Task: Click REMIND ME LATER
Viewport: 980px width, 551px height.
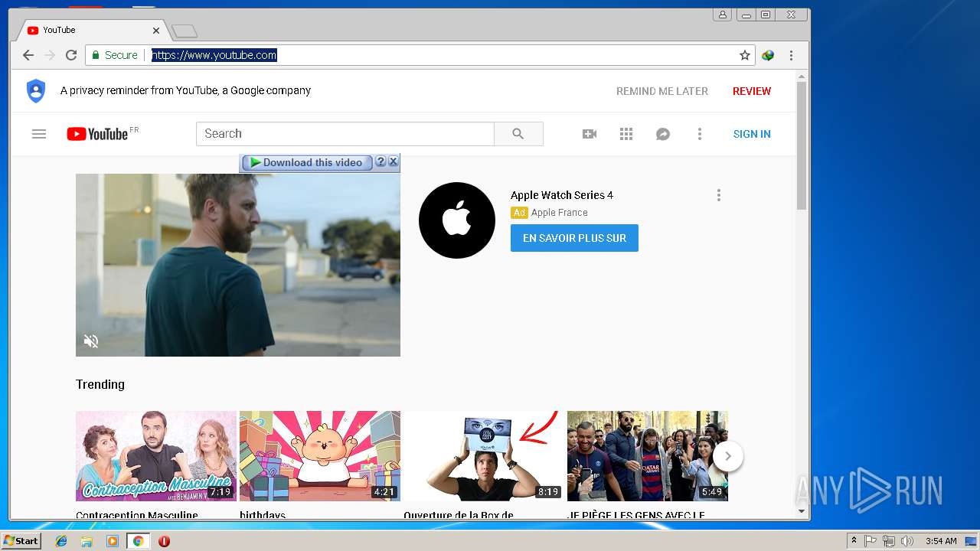Action: [x=662, y=91]
